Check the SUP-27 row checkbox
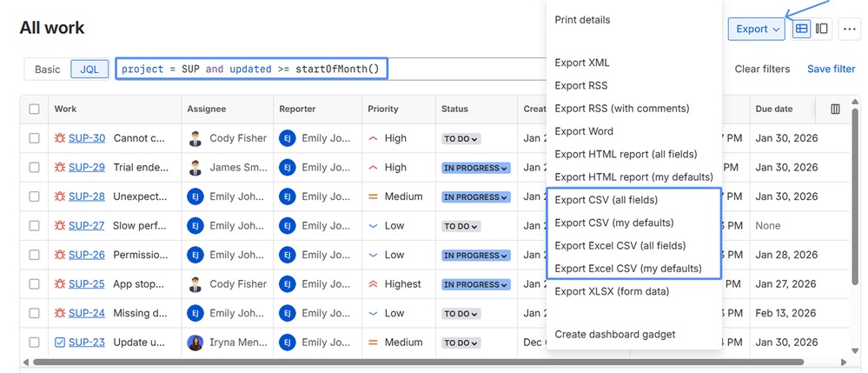The width and height of the screenshot is (868, 373). click(x=35, y=225)
